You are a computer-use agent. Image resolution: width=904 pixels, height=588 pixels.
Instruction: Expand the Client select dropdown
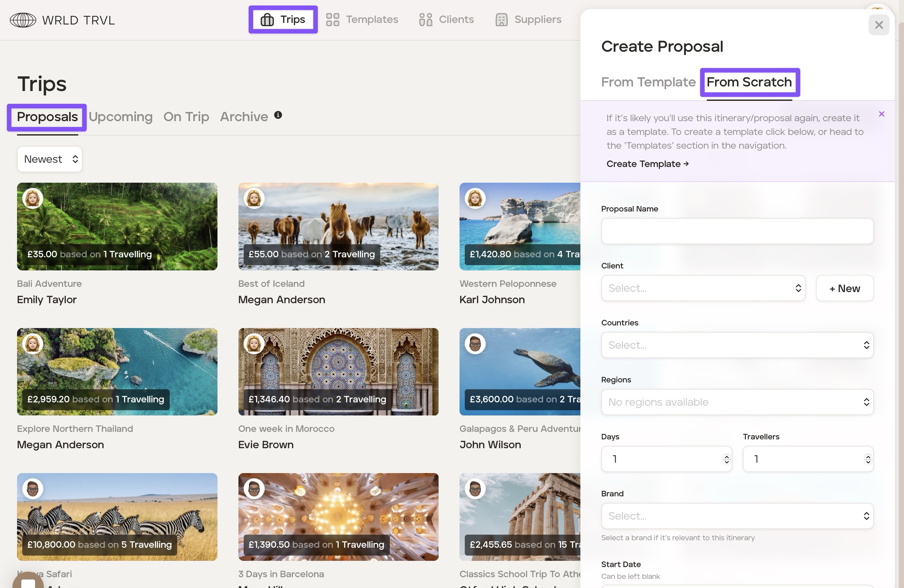click(x=703, y=288)
